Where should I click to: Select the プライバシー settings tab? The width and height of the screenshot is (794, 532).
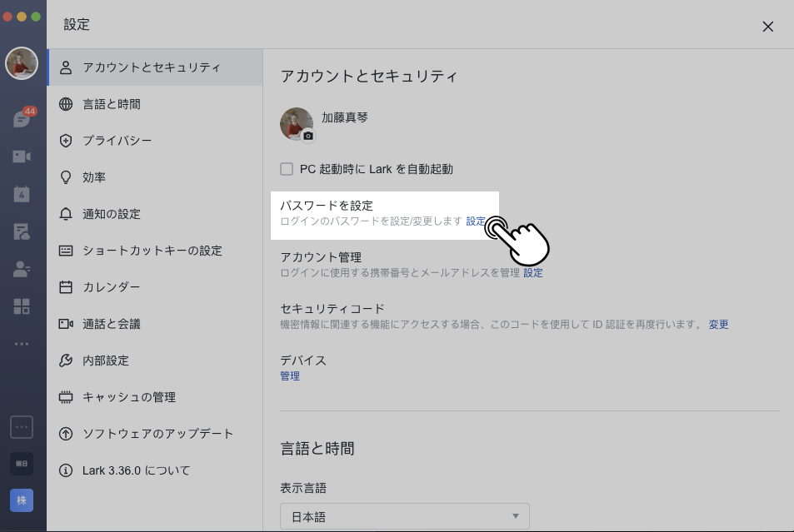tap(117, 141)
